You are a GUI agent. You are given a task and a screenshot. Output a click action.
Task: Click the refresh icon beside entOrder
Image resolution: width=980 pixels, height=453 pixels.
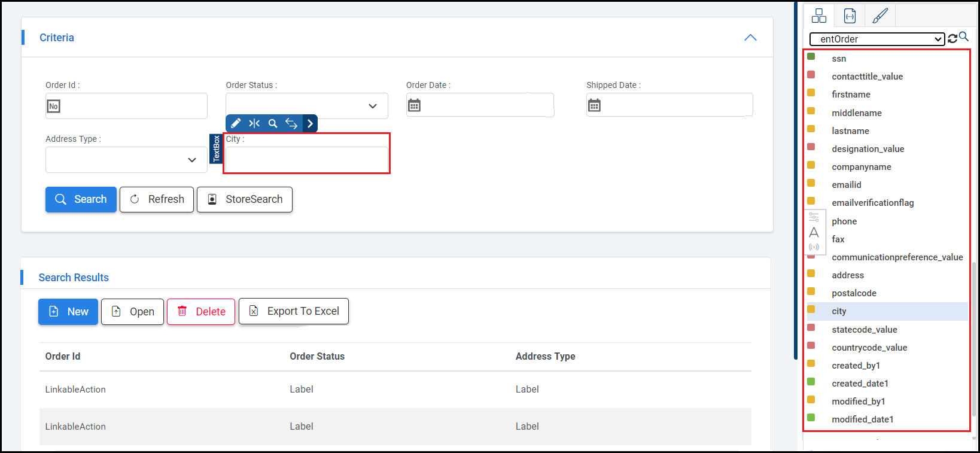(952, 39)
